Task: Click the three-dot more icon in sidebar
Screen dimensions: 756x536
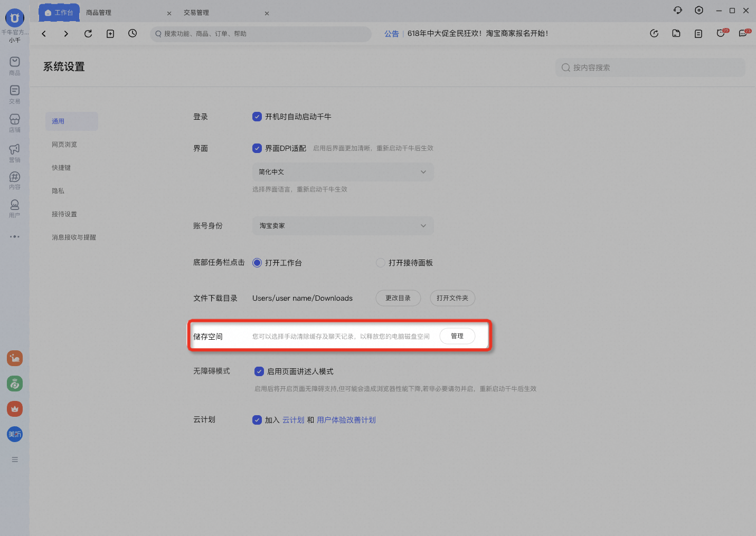Action: (15, 236)
